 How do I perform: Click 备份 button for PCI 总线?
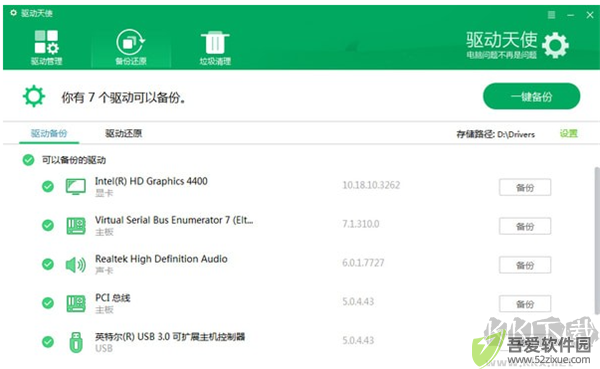525,304
